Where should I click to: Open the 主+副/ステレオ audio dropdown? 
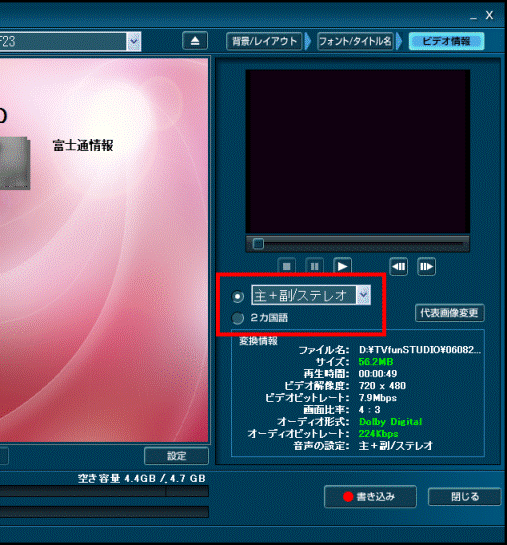coord(363,295)
